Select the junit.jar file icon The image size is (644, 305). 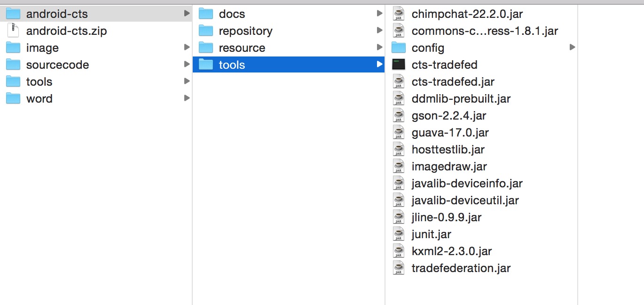pyautogui.click(x=399, y=234)
